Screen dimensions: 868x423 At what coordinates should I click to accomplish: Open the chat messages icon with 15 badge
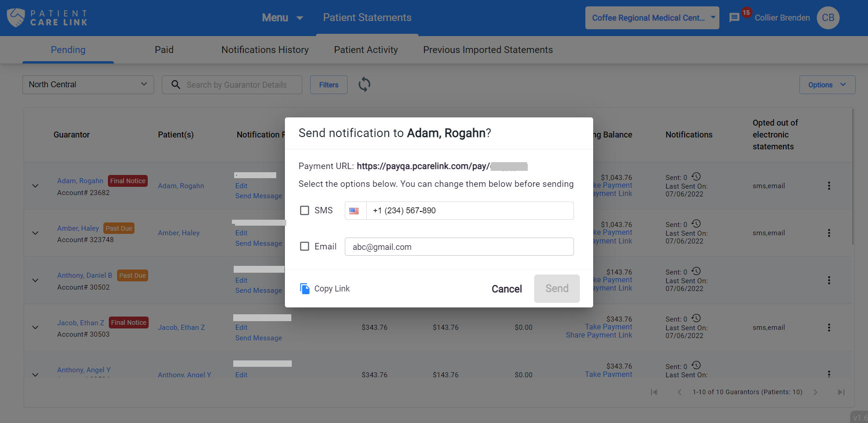pos(734,18)
